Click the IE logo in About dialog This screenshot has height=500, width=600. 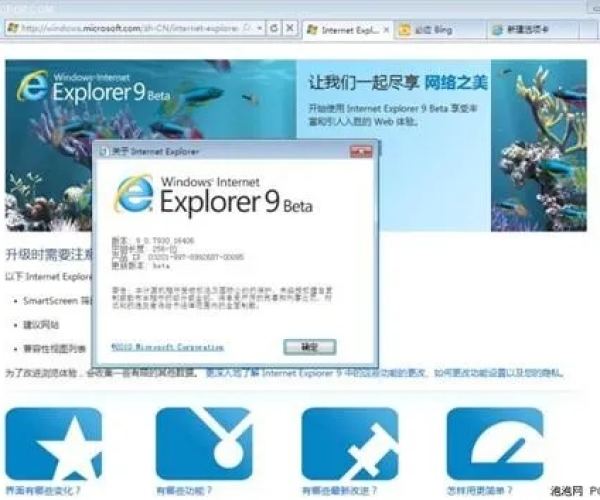click(134, 194)
